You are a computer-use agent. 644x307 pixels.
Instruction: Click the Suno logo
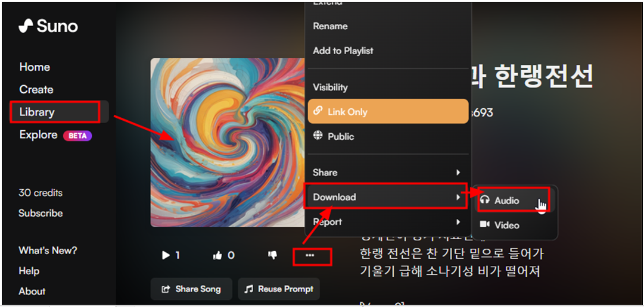pos(48,26)
